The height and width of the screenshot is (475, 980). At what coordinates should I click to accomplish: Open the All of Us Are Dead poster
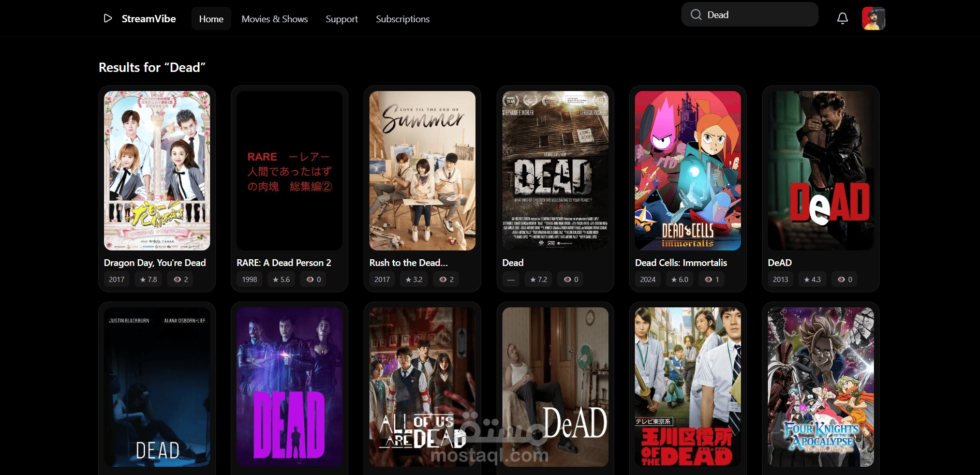[x=422, y=387]
